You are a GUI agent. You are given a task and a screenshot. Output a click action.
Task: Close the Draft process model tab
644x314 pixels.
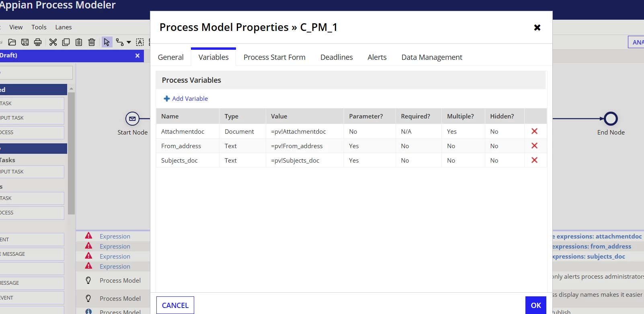(x=137, y=55)
